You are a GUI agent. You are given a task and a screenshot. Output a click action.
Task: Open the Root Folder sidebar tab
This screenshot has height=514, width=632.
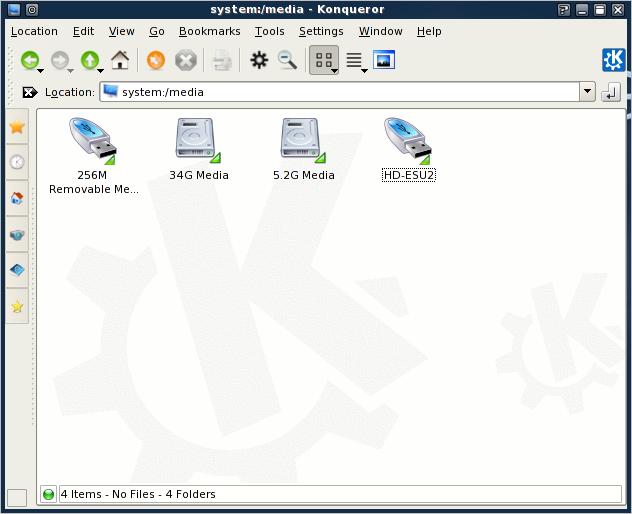[x=17, y=270]
